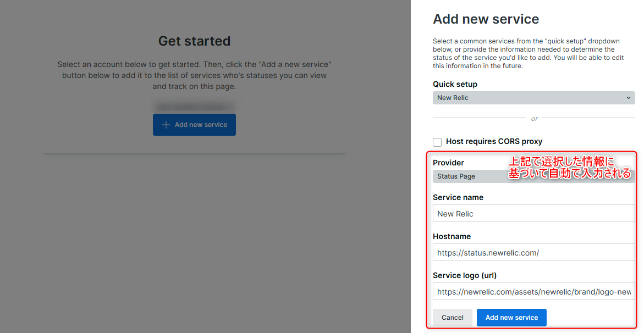
Task: Click the Service name label
Action: 458,197
